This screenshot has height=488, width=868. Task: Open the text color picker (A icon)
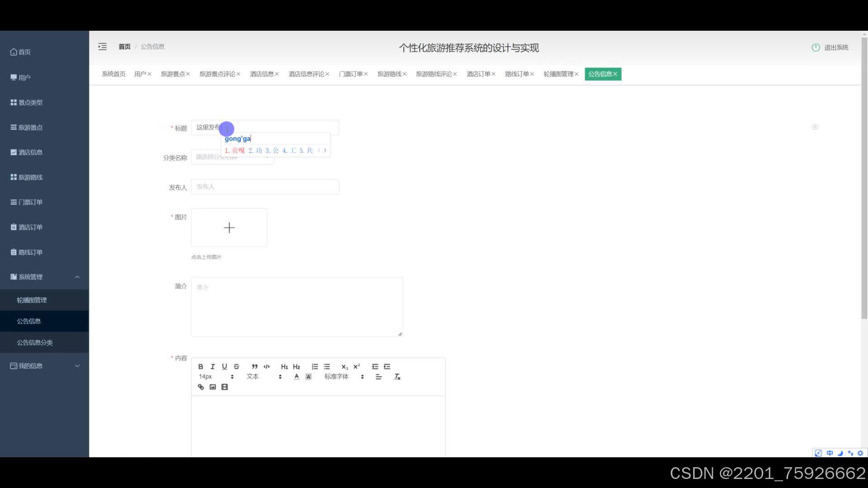point(297,376)
